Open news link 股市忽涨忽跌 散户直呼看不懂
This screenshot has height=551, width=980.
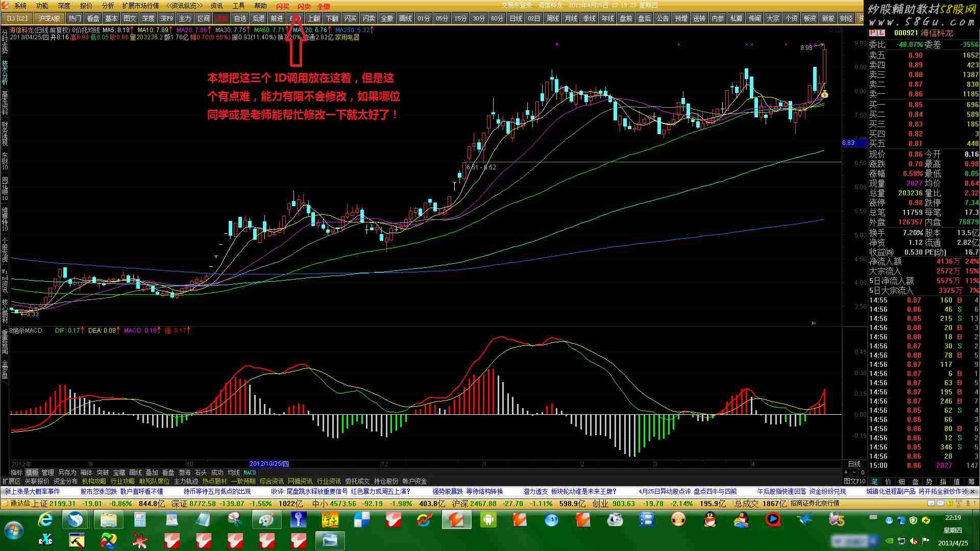tap(121, 491)
